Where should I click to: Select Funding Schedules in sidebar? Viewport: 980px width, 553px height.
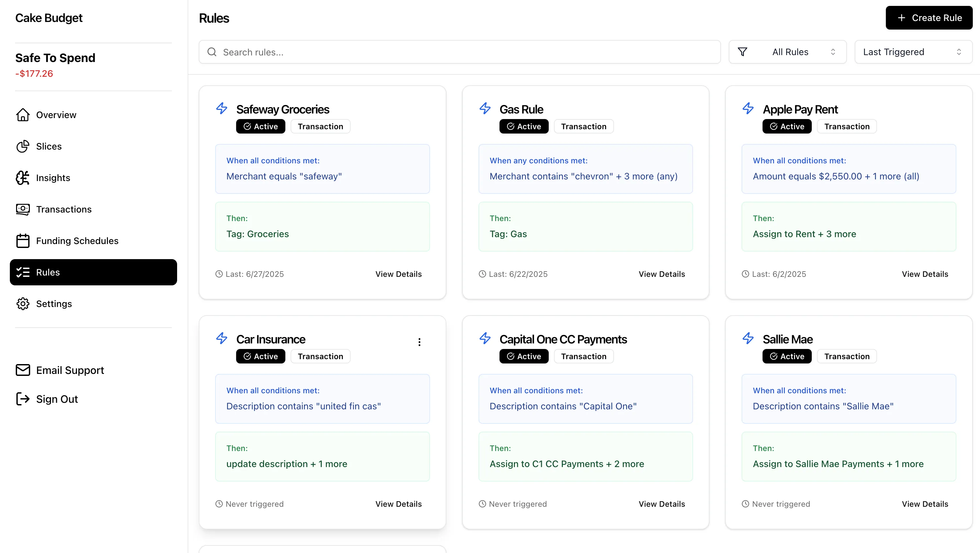tap(93, 241)
